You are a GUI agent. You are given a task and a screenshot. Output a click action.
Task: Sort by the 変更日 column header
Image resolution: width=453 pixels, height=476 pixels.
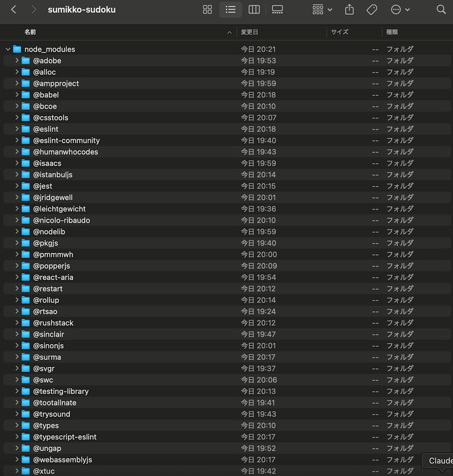coord(250,32)
